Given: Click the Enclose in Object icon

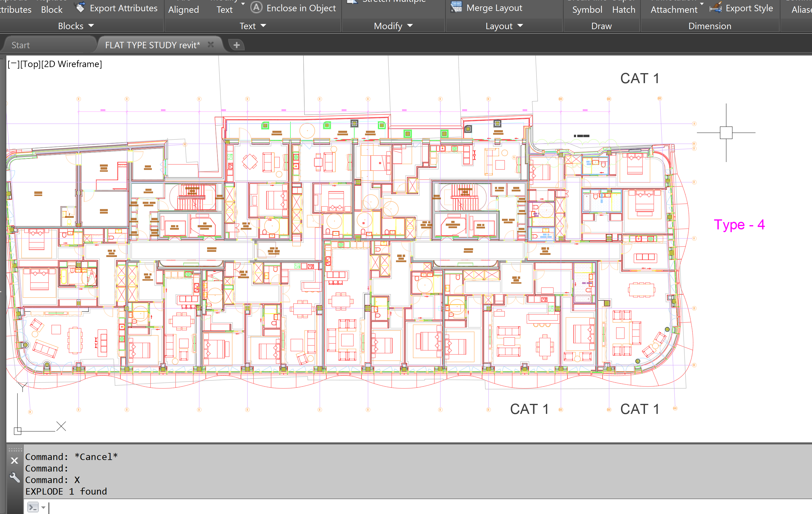Looking at the screenshot, I should point(256,7).
